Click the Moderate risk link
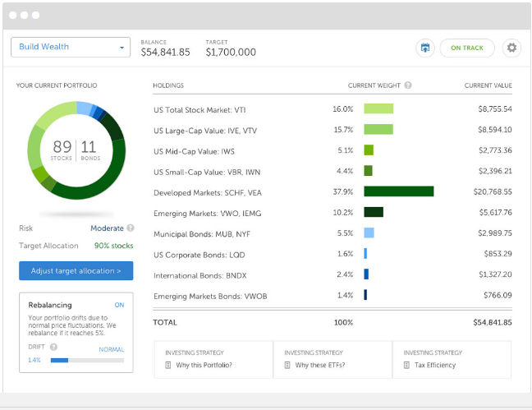Viewport: 532px width, 410px height. tap(107, 228)
